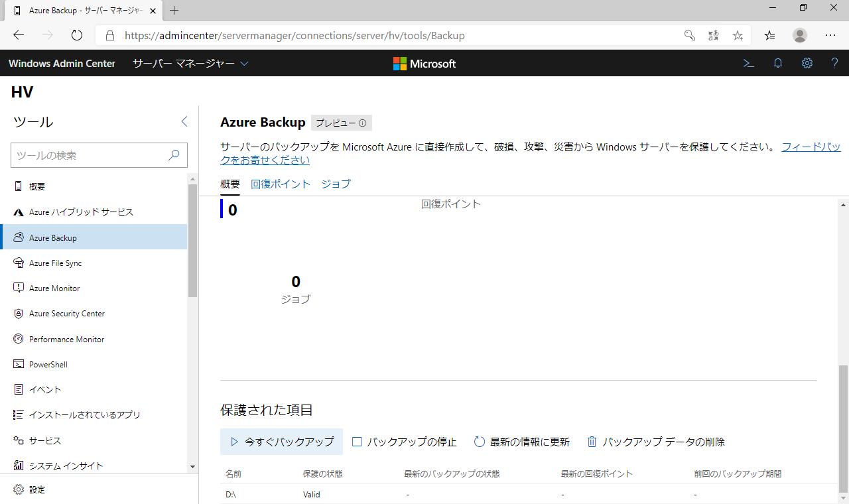Click the main content scrollbar up arrow
Viewport: 849px width, 504px height.
tap(843, 205)
